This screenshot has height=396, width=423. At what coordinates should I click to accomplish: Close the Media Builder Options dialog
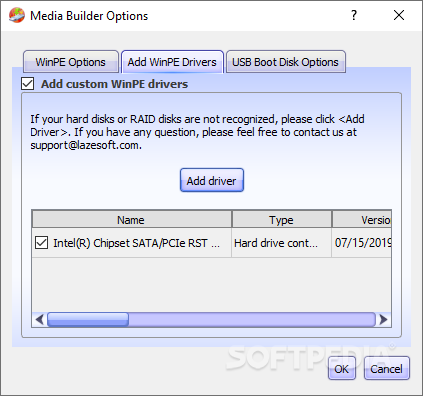tap(399, 15)
